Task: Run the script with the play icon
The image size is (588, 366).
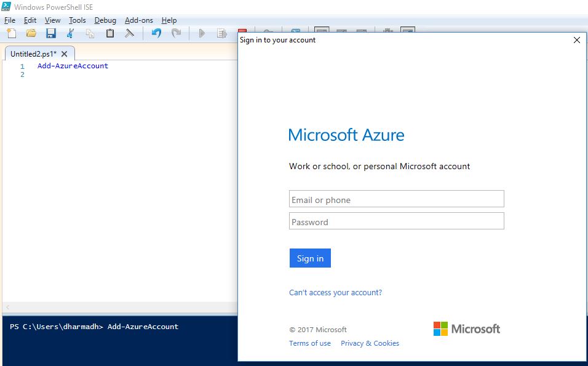Action: tap(202, 33)
